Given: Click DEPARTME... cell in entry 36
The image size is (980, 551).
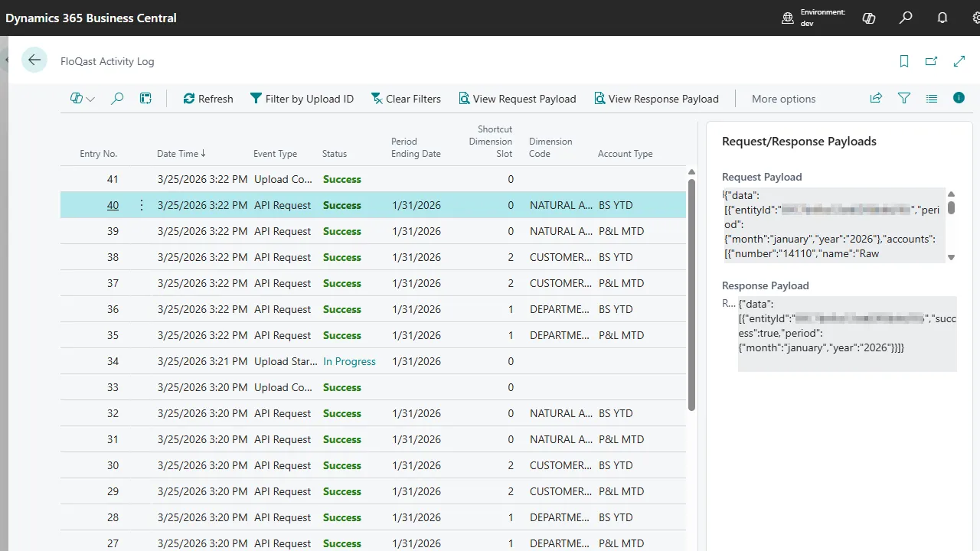Looking at the screenshot, I should (x=560, y=309).
